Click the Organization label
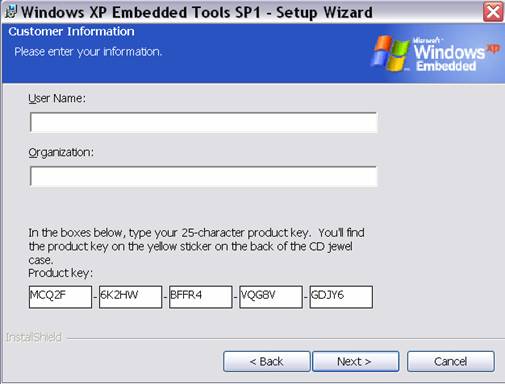Viewport: 505px width, 384px height. coord(61,153)
